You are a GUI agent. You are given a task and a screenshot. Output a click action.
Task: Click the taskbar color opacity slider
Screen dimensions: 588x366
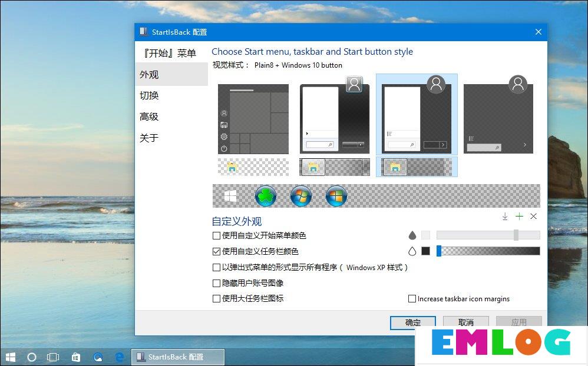coord(488,251)
